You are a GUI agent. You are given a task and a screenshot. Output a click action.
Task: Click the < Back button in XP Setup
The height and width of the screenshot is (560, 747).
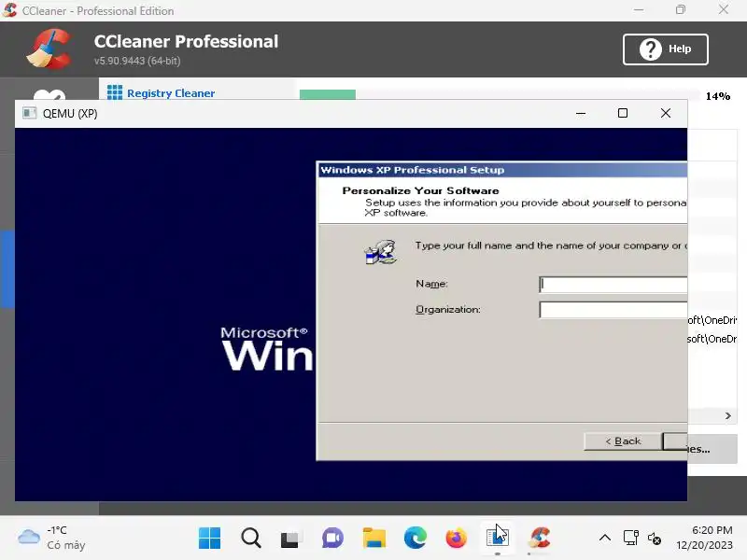pos(623,441)
